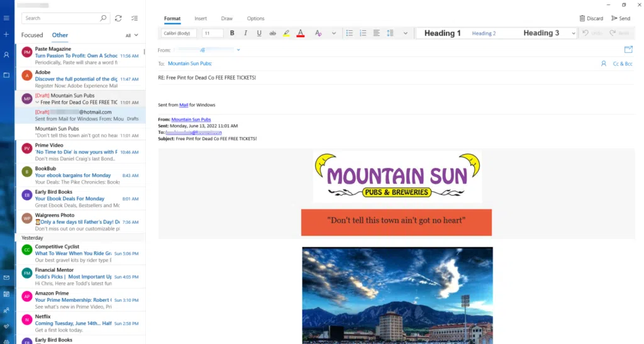The width and height of the screenshot is (644, 344).
Task: Open the To Do checkmark icon
Action: coord(6,326)
